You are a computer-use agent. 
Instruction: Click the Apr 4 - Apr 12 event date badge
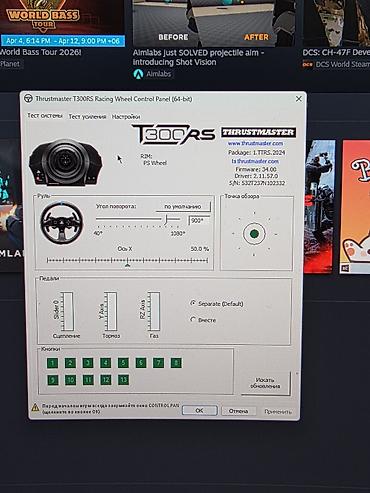click(x=63, y=41)
